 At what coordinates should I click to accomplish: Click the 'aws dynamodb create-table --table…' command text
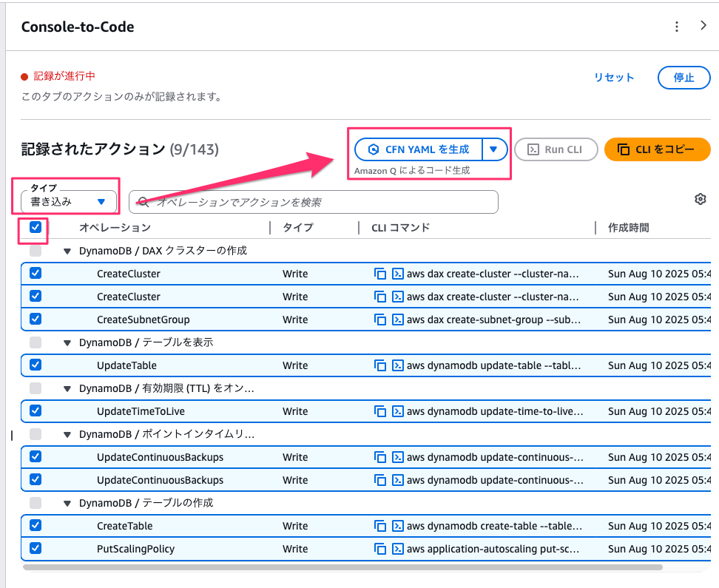[x=494, y=526]
